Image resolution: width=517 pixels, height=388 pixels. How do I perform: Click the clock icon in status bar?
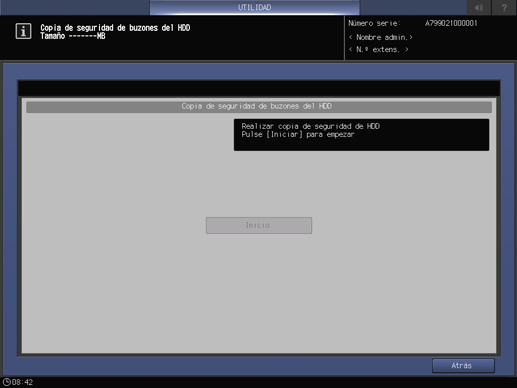pos(7,382)
